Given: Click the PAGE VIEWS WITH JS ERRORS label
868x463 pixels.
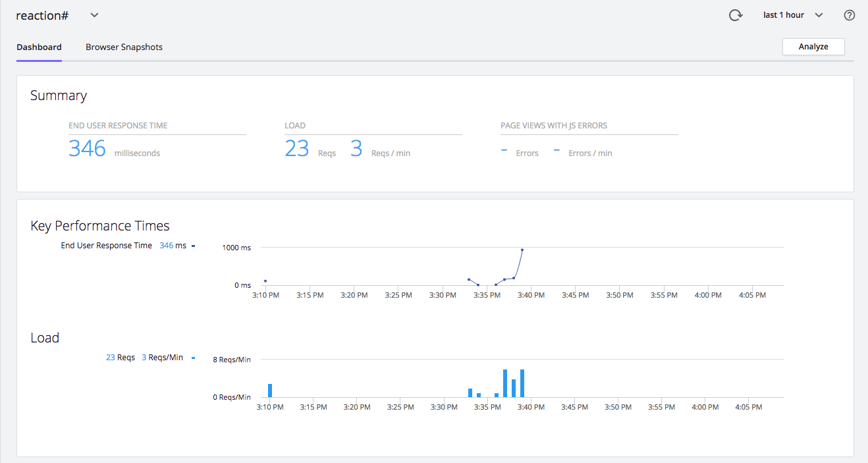Looking at the screenshot, I should (554, 126).
